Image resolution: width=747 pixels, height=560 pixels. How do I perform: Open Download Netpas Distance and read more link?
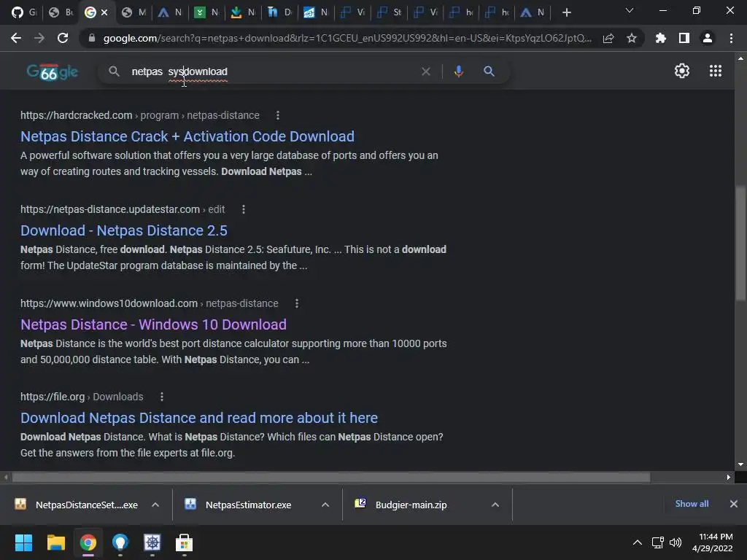[199, 418]
